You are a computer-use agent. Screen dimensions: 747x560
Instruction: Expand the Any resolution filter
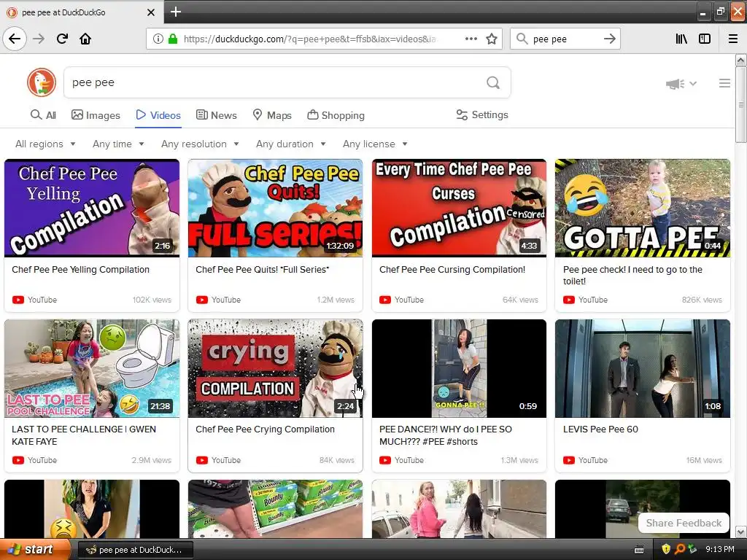click(200, 144)
